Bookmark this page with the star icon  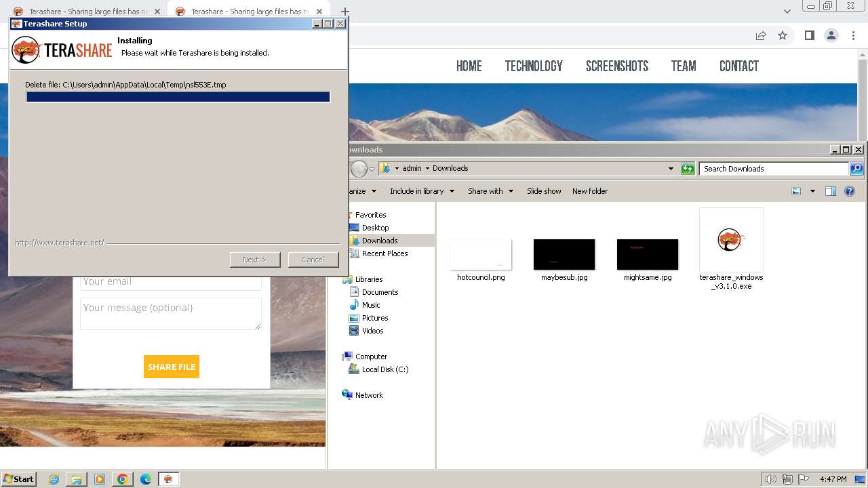[783, 35]
